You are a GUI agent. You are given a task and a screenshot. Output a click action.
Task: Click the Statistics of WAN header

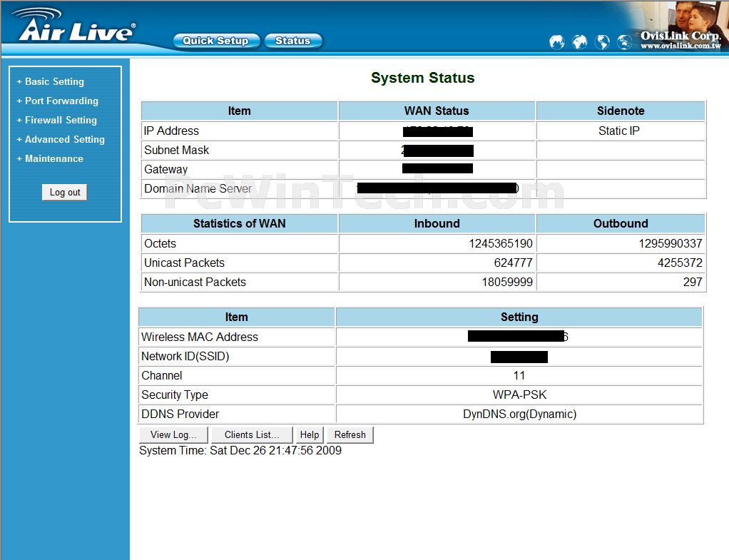240,224
